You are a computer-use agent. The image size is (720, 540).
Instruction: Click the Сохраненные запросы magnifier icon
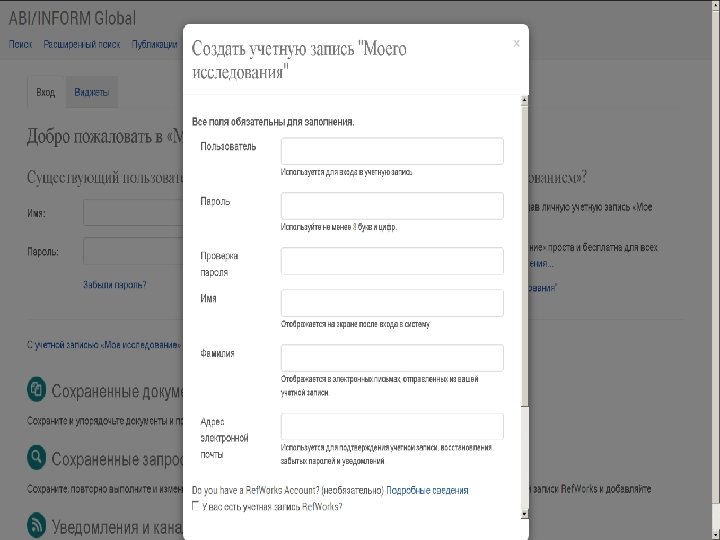[36, 457]
